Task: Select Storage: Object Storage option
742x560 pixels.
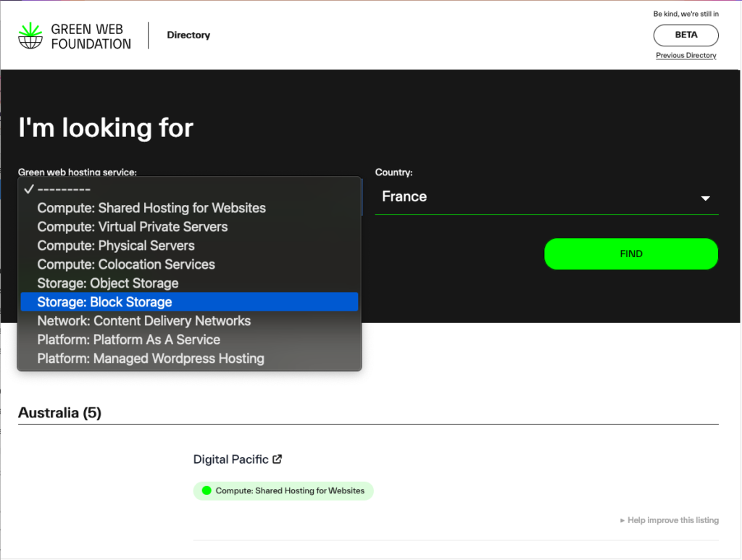Action: [108, 283]
